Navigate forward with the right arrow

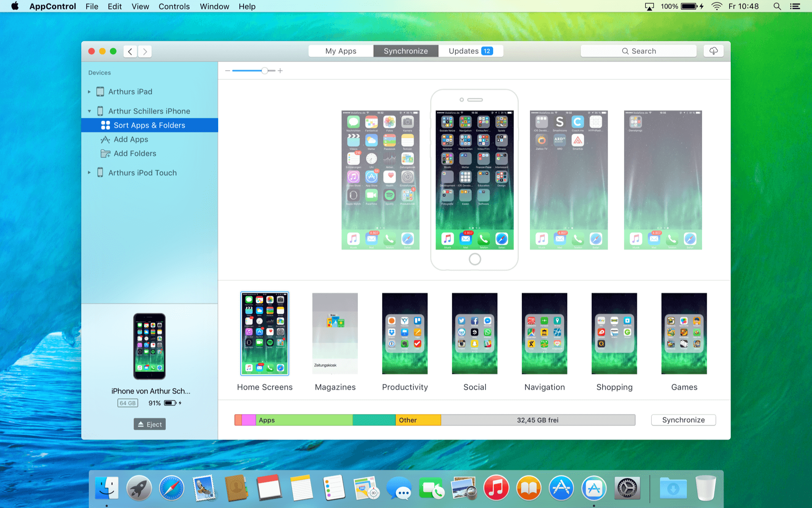pyautogui.click(x=145, y=52)
